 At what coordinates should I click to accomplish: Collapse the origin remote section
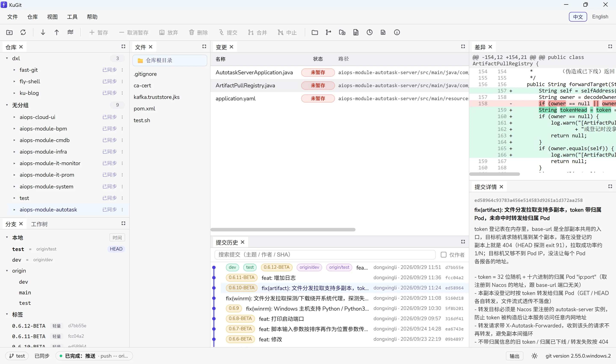pyautogui.click(x=7, y=271)
